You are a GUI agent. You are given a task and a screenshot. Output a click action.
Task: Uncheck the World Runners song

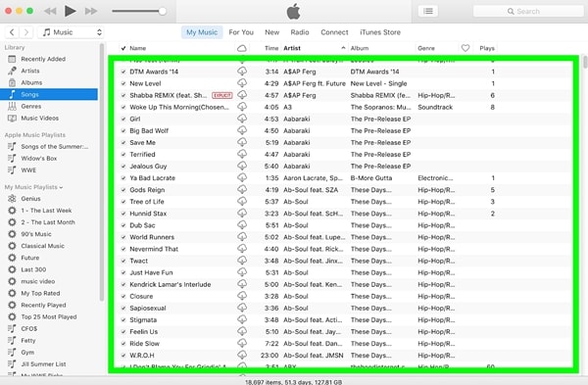click(x=123, y=237)
